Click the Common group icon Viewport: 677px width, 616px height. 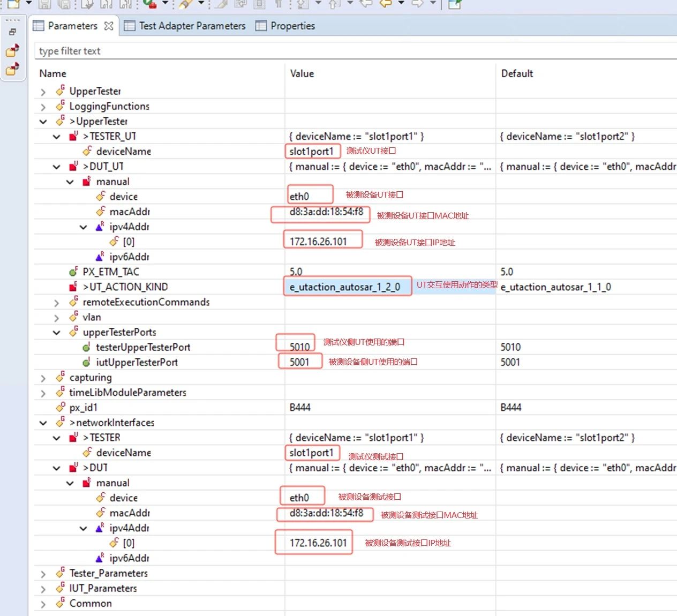pos(60,603)
